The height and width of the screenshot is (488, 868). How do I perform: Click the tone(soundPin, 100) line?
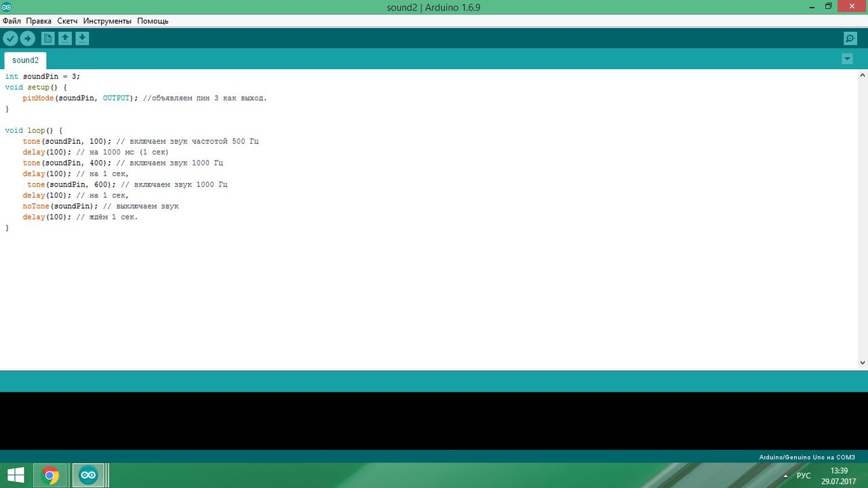click(x=140, y=142)
